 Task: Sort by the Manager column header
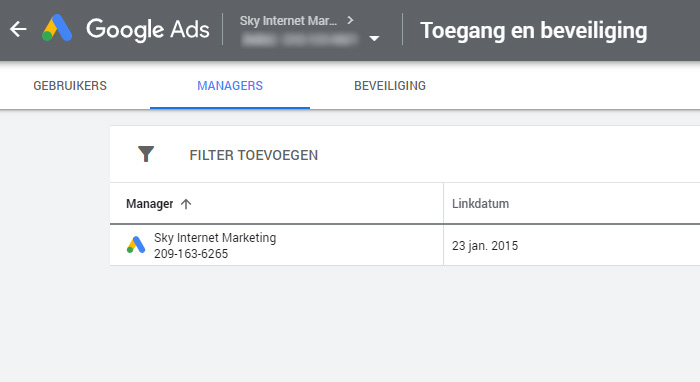(x=150, y=204)
